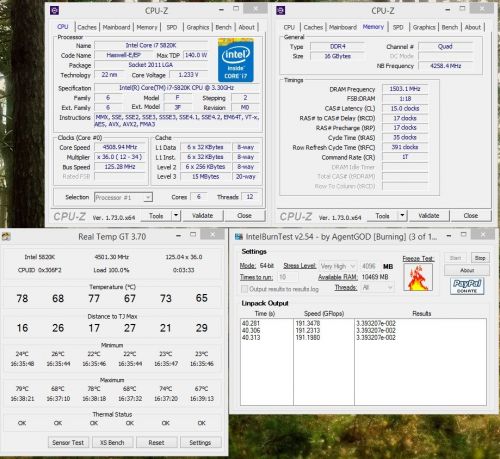Screen dimensions: 500x459
Task: Click the XS Bench button
Action: click(x=112, y=442)
